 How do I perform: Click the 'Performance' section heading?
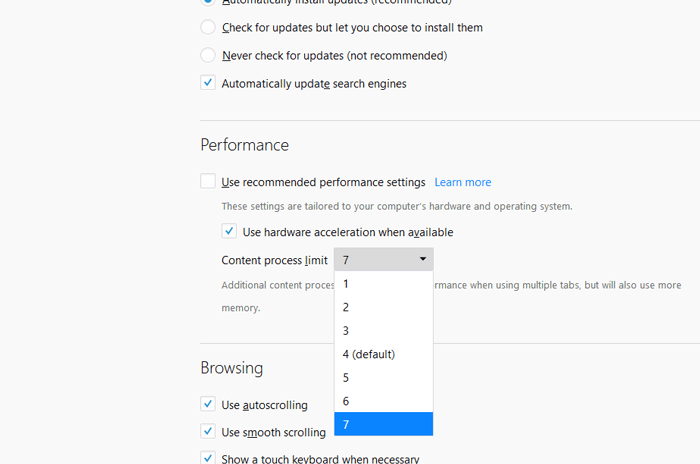(x=244, y=145)
